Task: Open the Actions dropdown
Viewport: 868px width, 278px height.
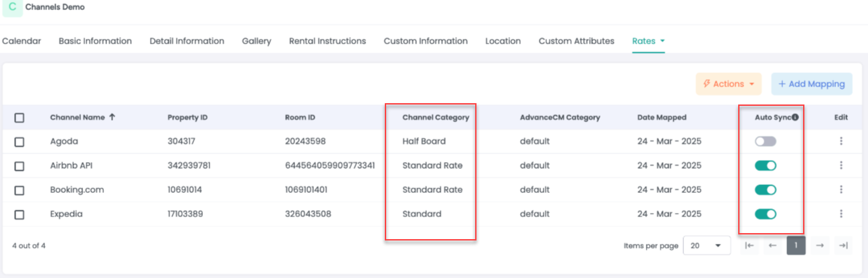Action: click(x=729, y=84)
